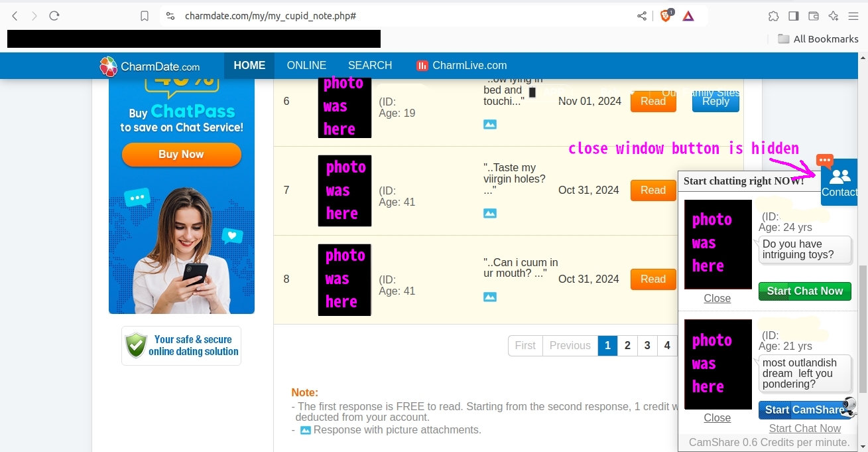Read the message dated Oct 31 in row 8
Viewport: 868px width, 452px height.
pos(652,279)
